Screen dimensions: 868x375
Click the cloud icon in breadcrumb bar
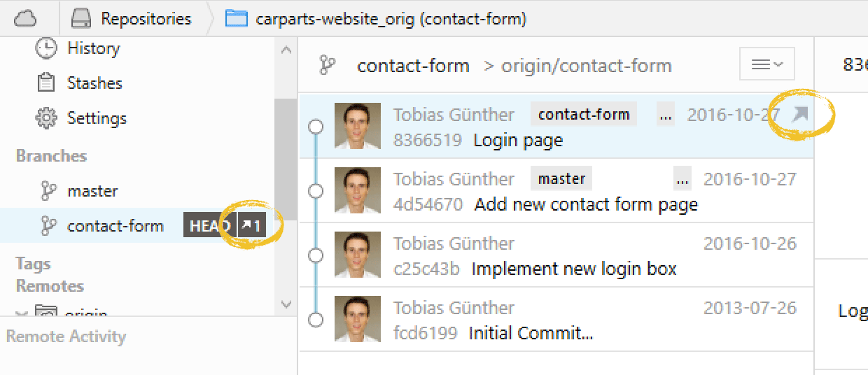click(25, 19)
